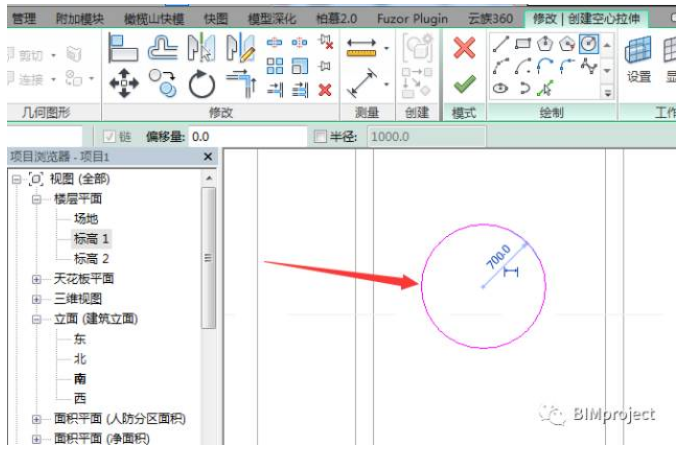Toggle the 链 (Chain) checkbox
This screenshot has width=680, height=452.
tap(109, 137)
